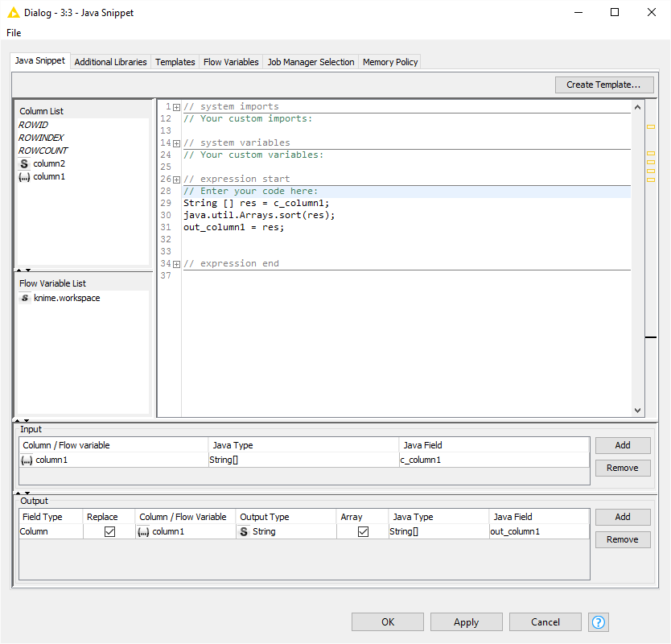The width and height of the screenshot is (671, 644).
Task: Click the KNIME warning icon in title bar
Action: tap(14, 12)
